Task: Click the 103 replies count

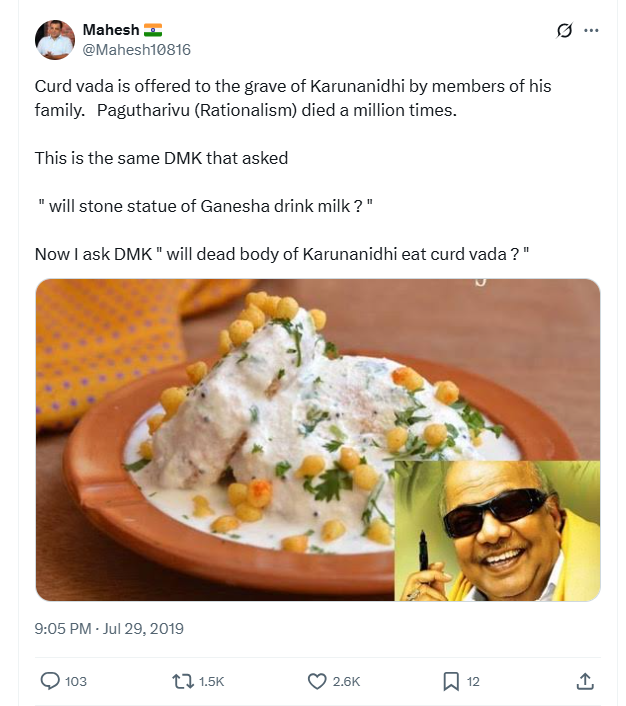Action: pos(76,682)
